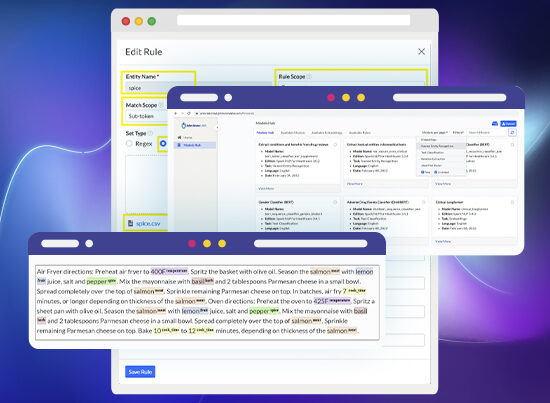Expand the Models per page dropdown
Viewport: 550px width, 403px height.
tap(435, 133)
